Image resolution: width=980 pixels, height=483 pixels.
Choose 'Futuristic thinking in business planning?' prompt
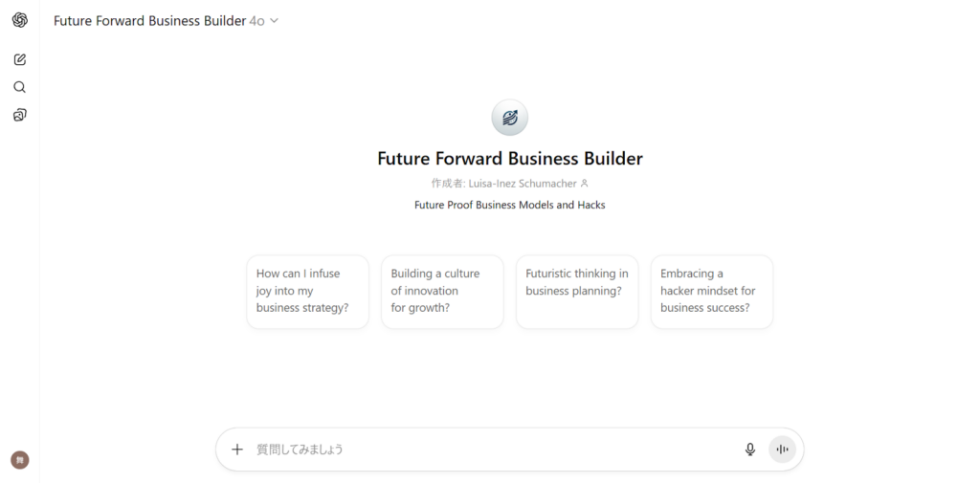click(x=577, y=291)
